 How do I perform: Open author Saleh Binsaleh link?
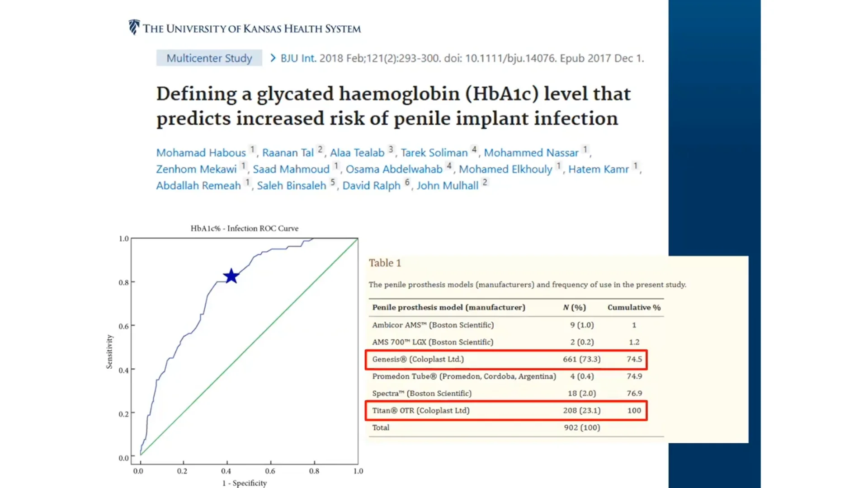292,186
